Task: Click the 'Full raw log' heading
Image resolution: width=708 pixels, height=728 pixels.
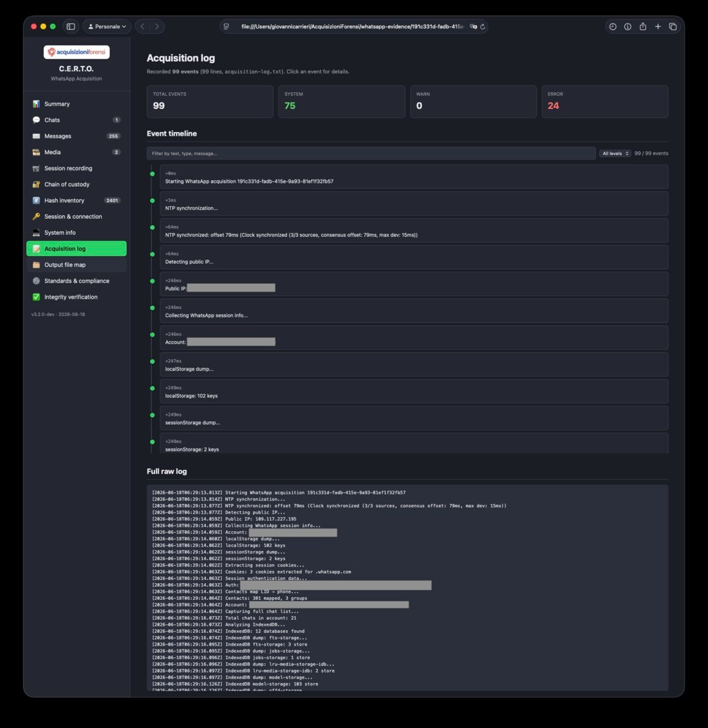Action: pos(167,471)
